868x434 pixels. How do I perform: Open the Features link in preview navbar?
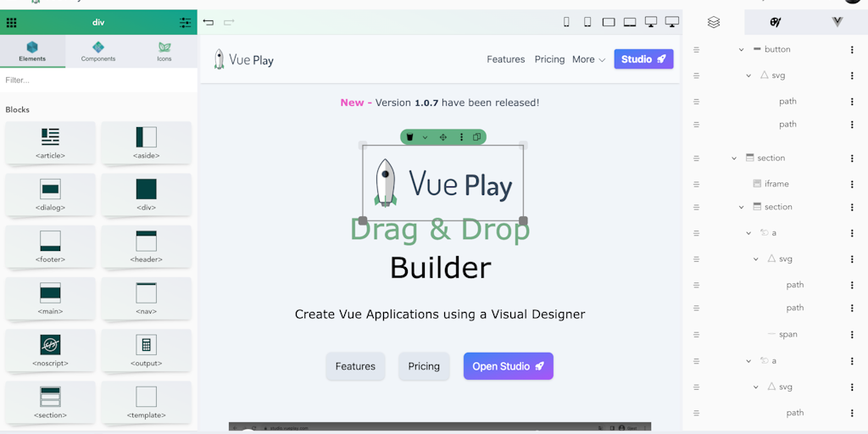point(506,59)
